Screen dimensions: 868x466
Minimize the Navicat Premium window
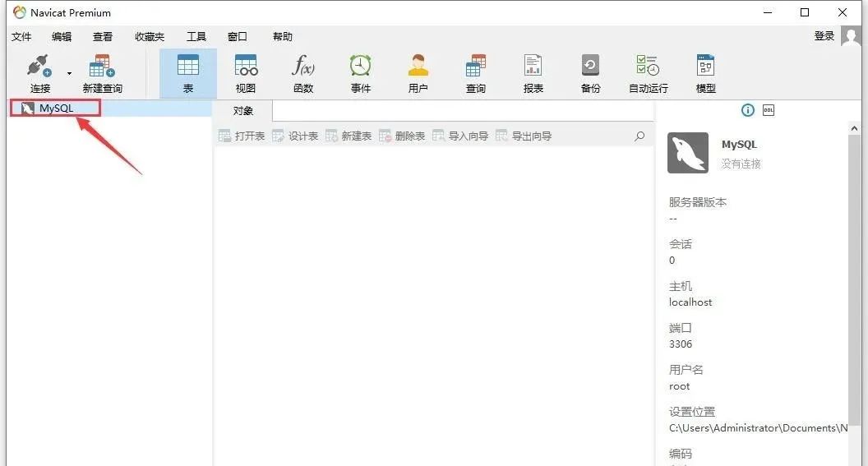point(768,12)
